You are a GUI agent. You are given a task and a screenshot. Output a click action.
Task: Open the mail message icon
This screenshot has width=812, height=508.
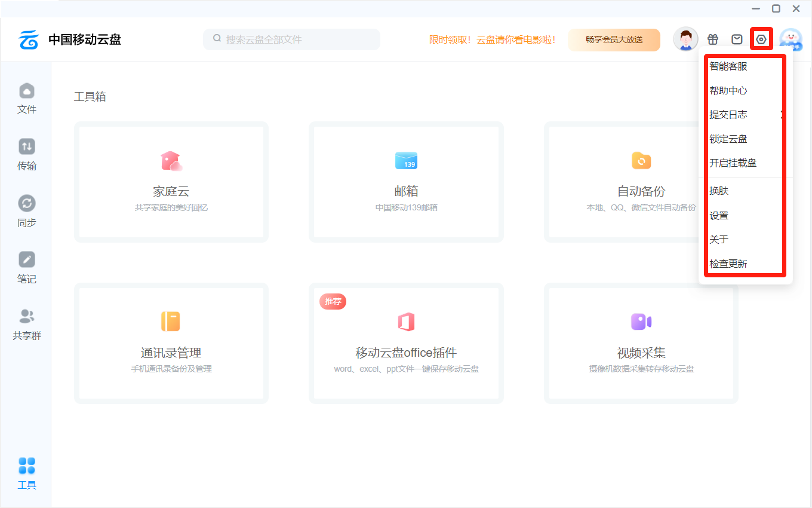(x=737, y=39)
